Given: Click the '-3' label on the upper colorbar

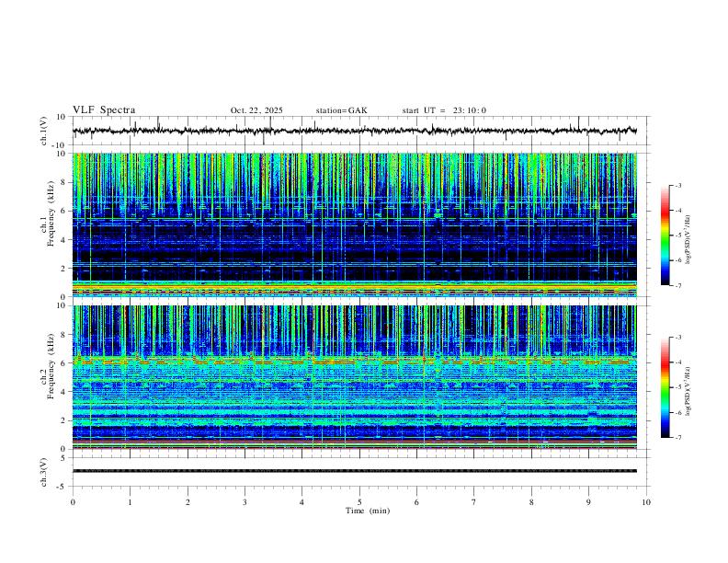Looking at the screenshot, I should (x=677, y=185).
